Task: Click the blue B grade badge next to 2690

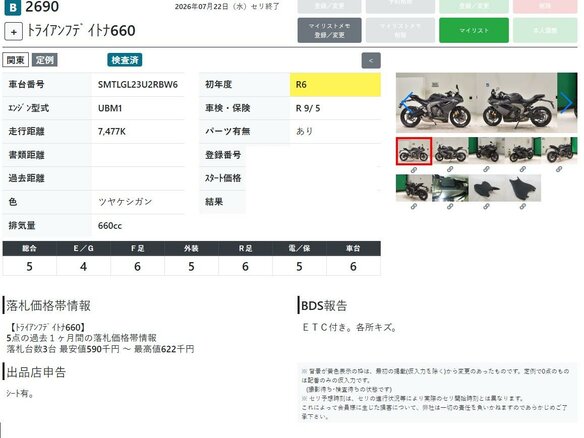Action: click(x=13, y=7)
